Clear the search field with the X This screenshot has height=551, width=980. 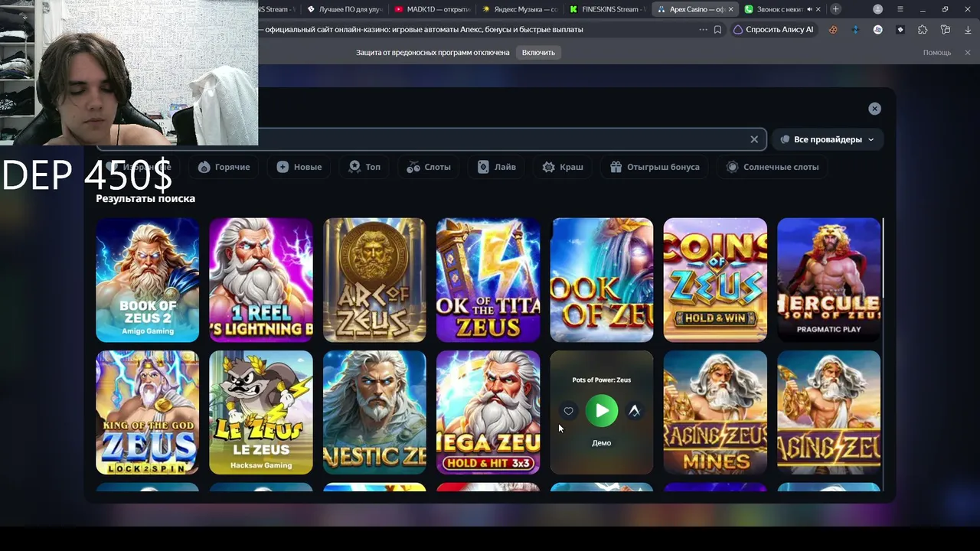point(754,139)
